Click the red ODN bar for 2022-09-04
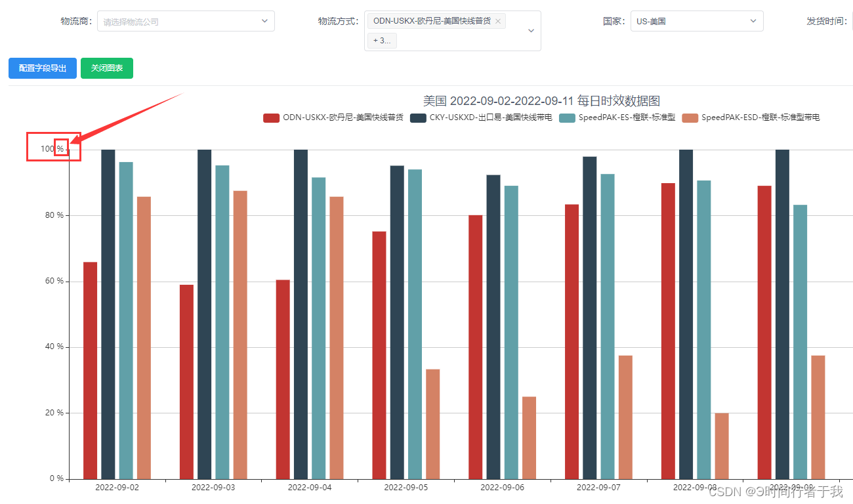 click(283, 380)
